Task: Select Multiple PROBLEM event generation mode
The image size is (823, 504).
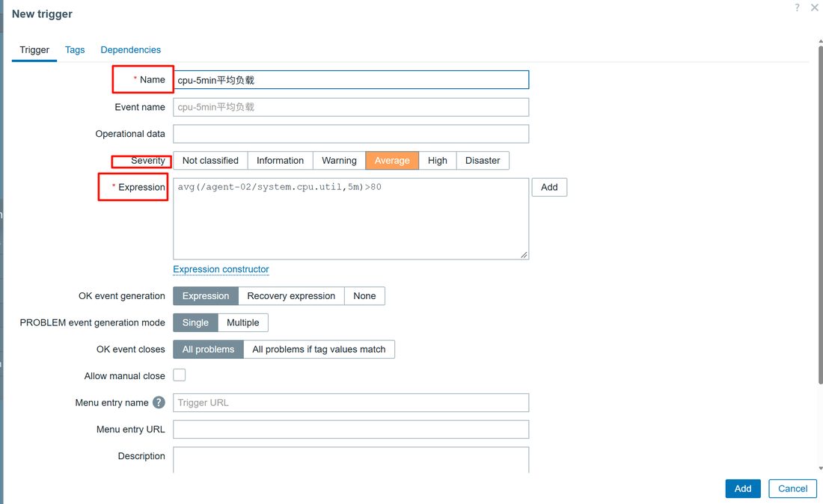Action: pyautogui.click(x=243, y=322)
